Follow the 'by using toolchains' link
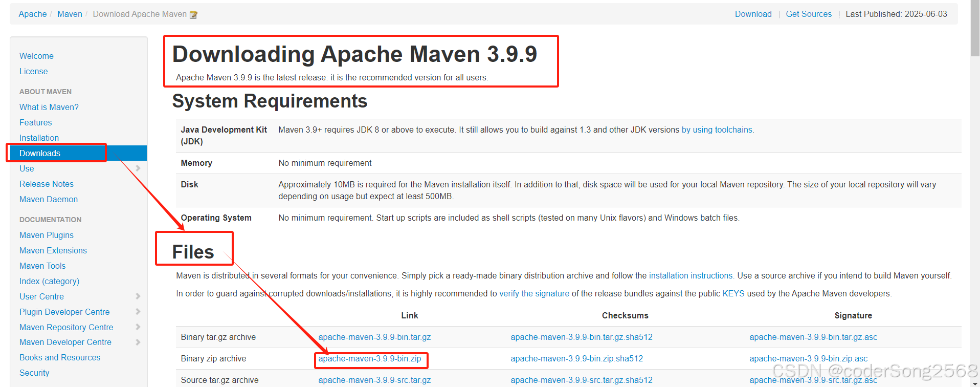 (717, 130)
